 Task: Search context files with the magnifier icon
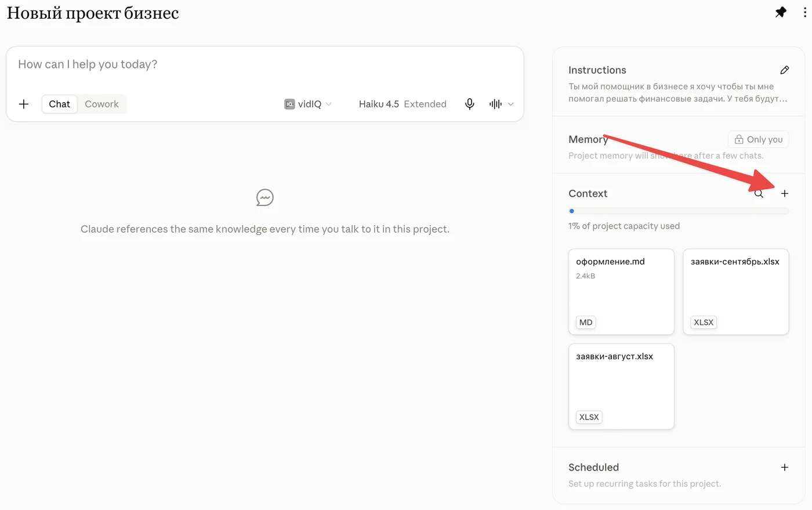pos(759,194)
